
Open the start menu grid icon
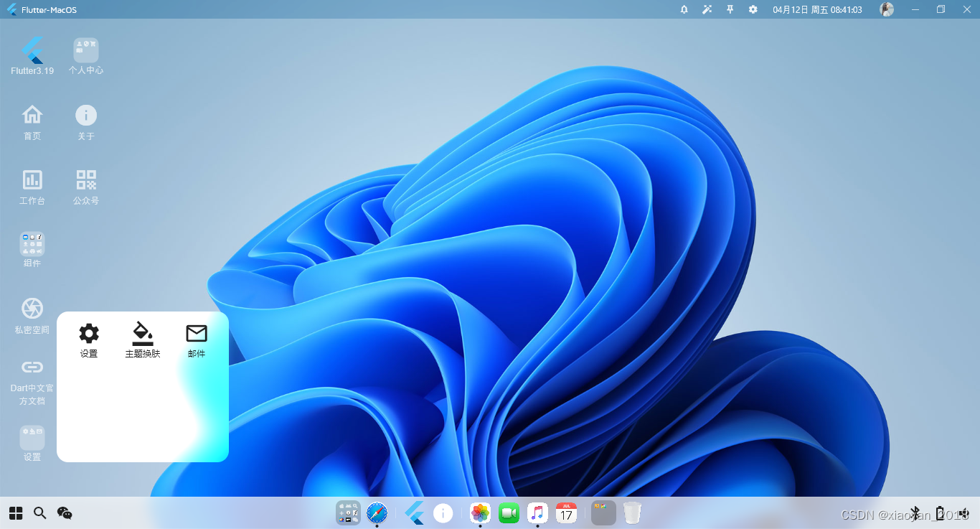pyautogui.click(x=16, y=513)
